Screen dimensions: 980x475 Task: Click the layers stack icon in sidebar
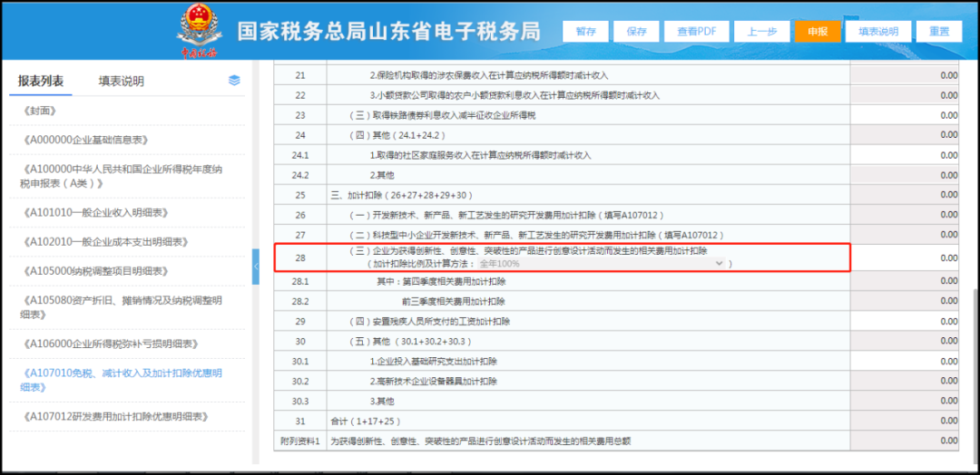[x=234, y=81]
